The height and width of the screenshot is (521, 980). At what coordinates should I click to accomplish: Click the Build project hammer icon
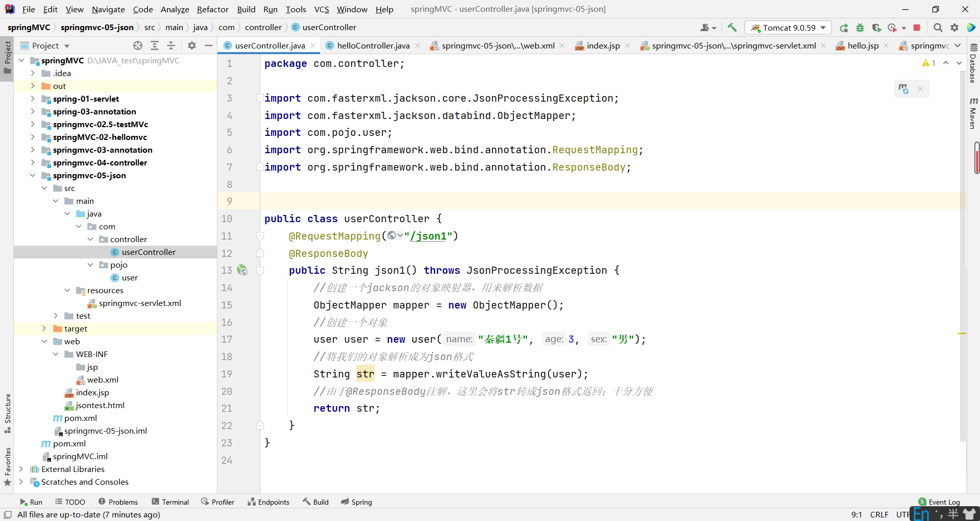732,28
